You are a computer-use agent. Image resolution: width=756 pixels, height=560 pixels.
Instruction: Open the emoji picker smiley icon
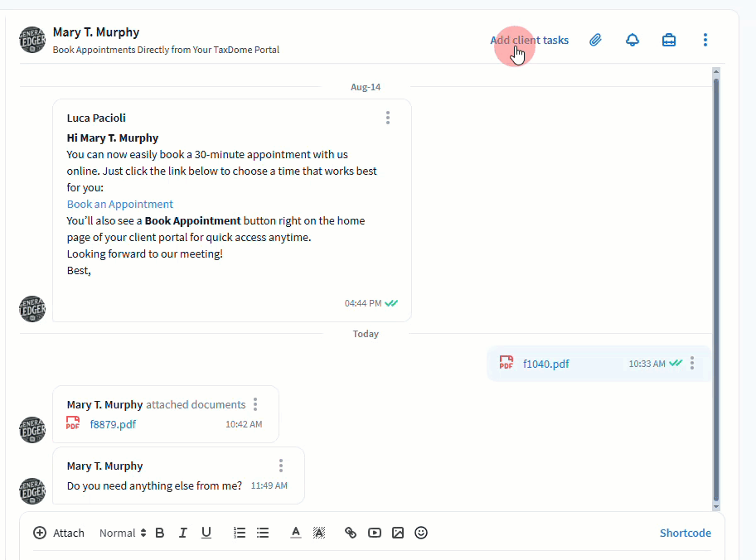(421, 533)
